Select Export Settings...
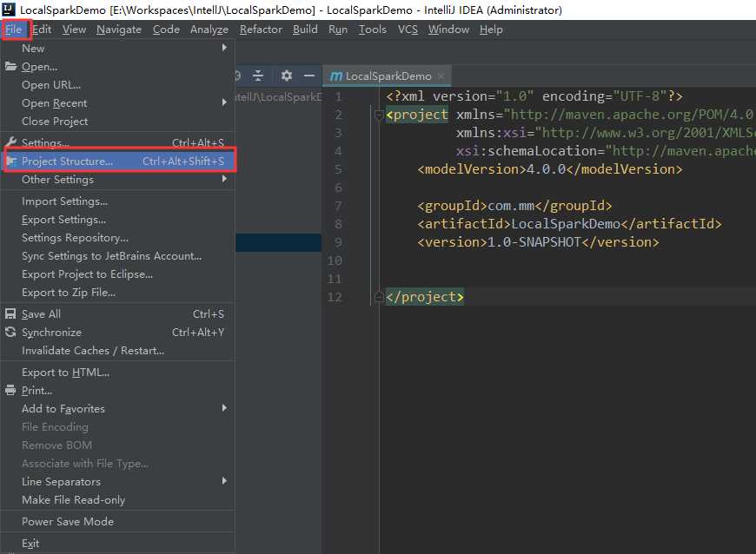This screenshot has width=756, height=554. (117, 219)
